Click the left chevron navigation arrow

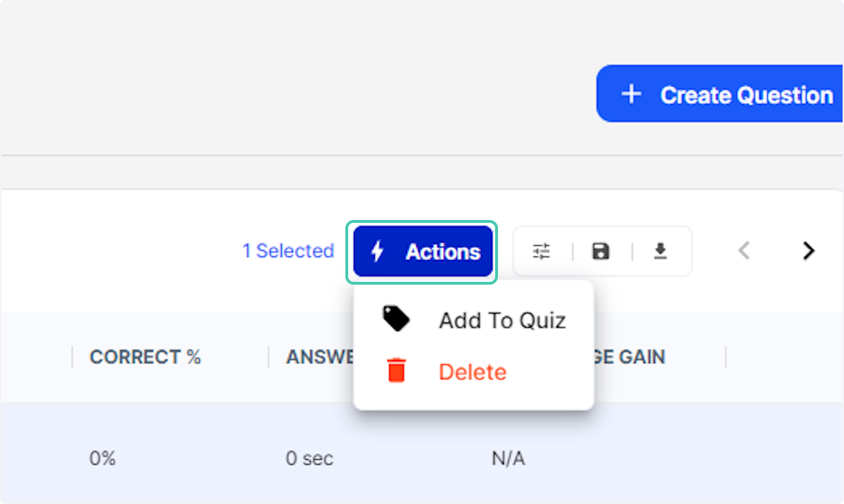(x=743, y=251)
